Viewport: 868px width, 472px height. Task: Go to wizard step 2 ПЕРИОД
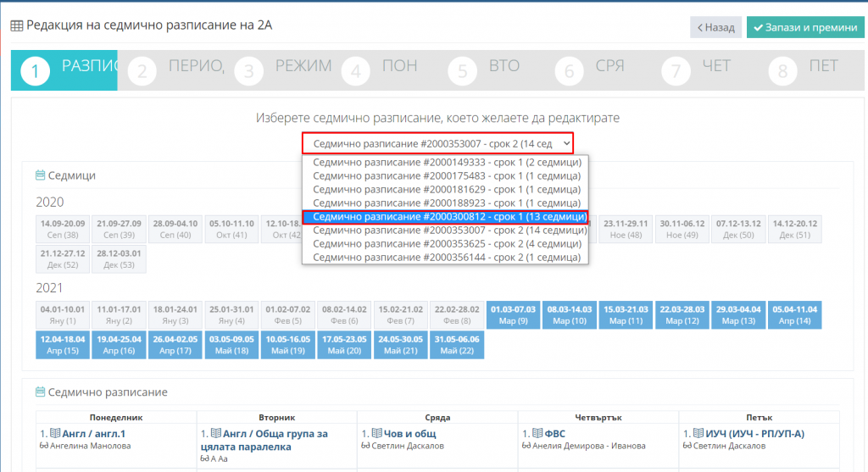[178, 69]
